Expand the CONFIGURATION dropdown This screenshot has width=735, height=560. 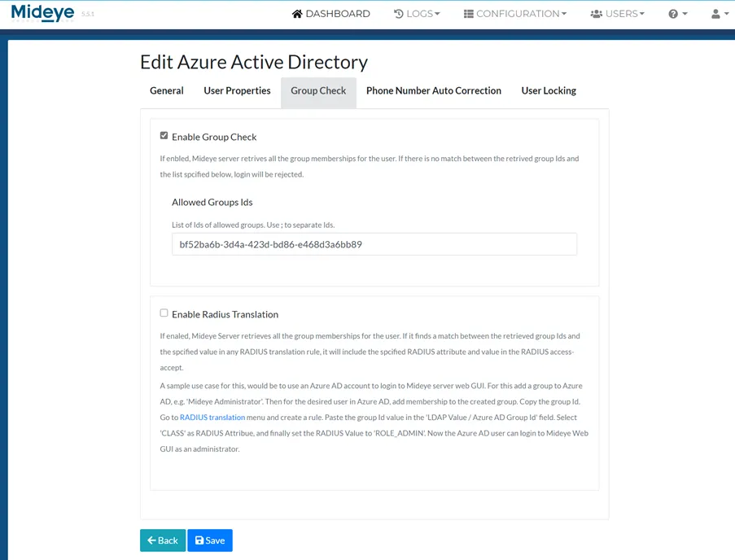514,13
